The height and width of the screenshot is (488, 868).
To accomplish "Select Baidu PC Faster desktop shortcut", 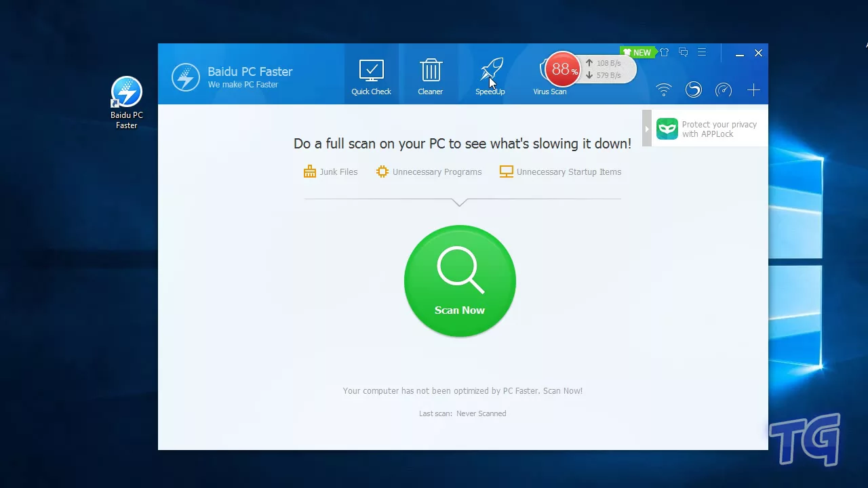I will (127, 103).
